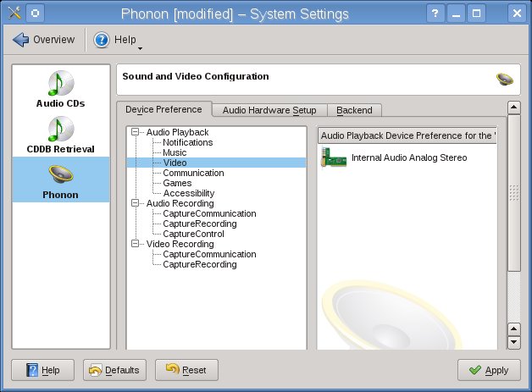Image resolution: width=532 pixels, height=392 pixels.
Task: Select the Phonon speaker module
Action: point(60,179)
